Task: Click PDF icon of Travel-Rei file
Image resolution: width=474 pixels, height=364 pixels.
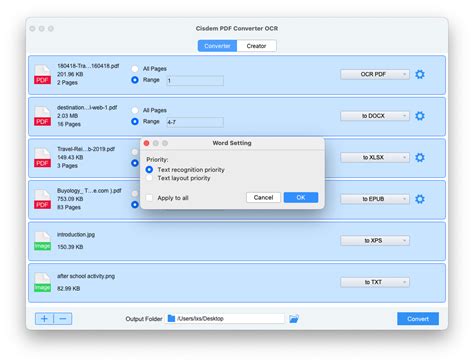Action: tap(42, 158)
